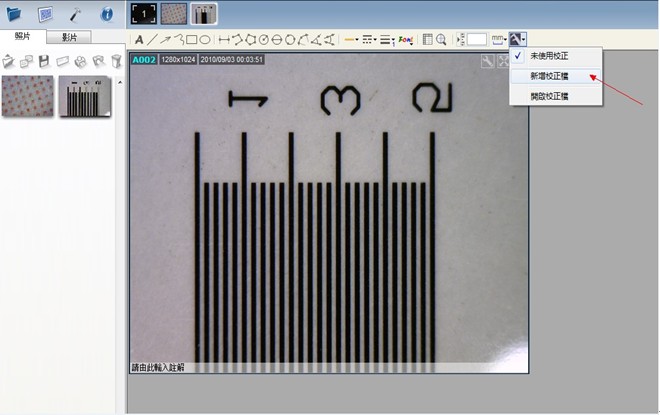Select the text annotation 'A' tool
Screen dimensions: 660x415
[139, 40]
